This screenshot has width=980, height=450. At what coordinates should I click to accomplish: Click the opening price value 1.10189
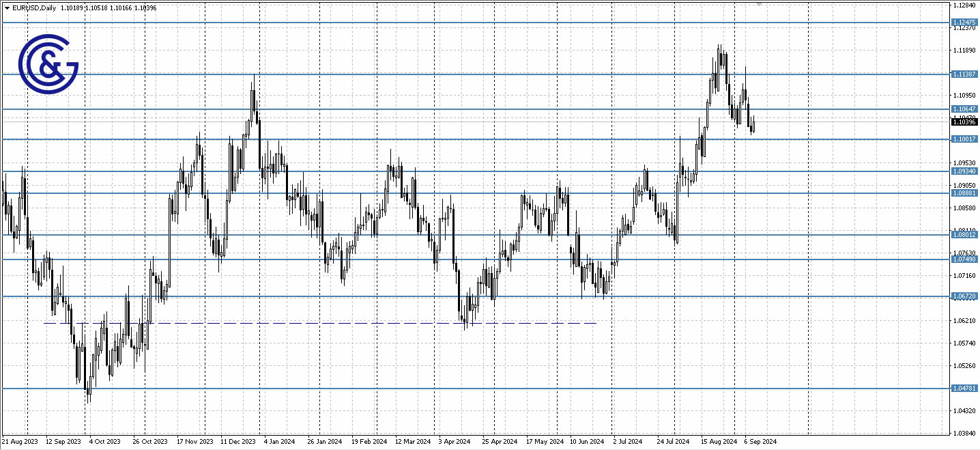72,8
